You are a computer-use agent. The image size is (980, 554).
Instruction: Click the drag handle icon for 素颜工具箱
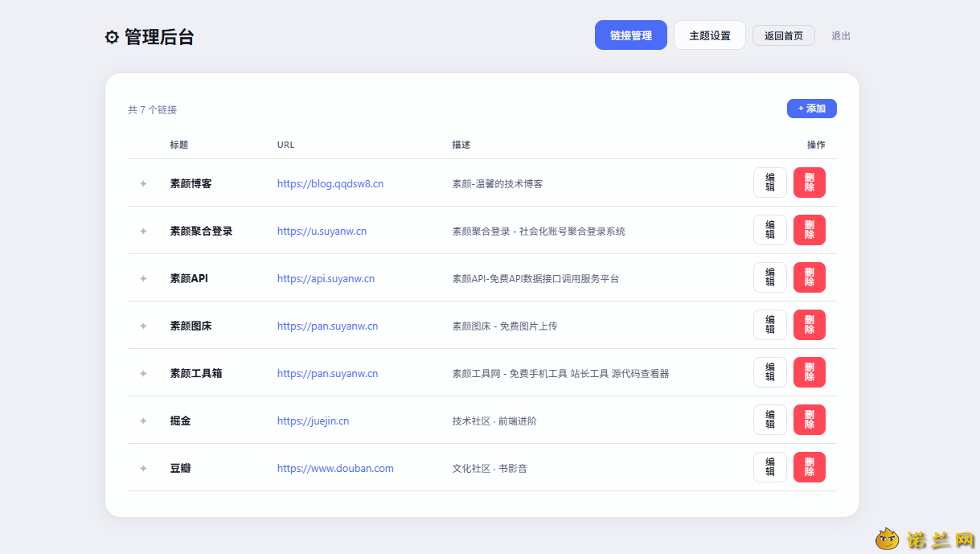point(143,373)
